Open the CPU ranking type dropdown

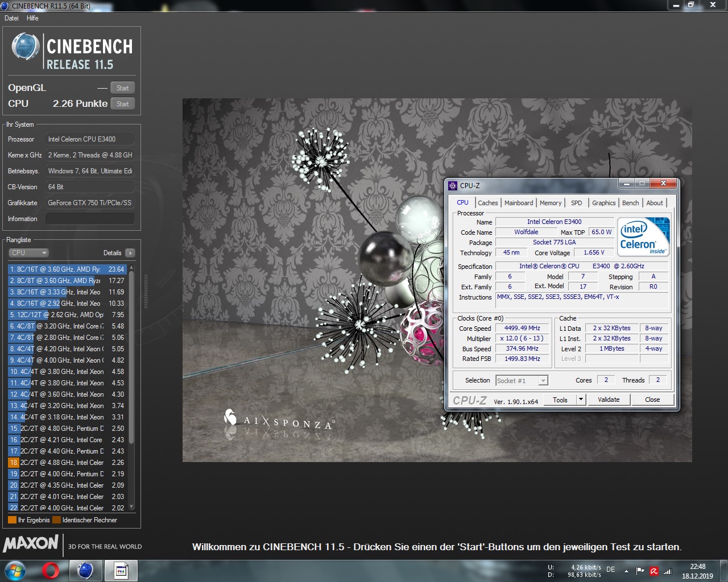(28, 253)
